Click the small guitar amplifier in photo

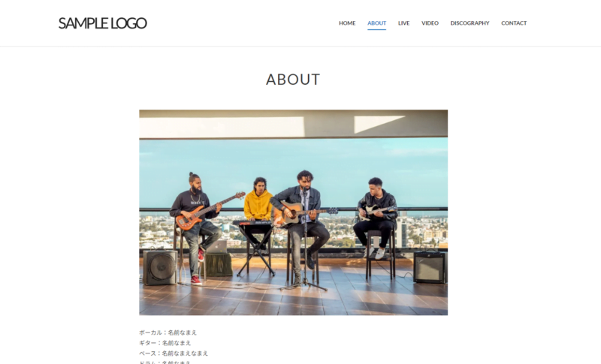[x=430, y=266]
